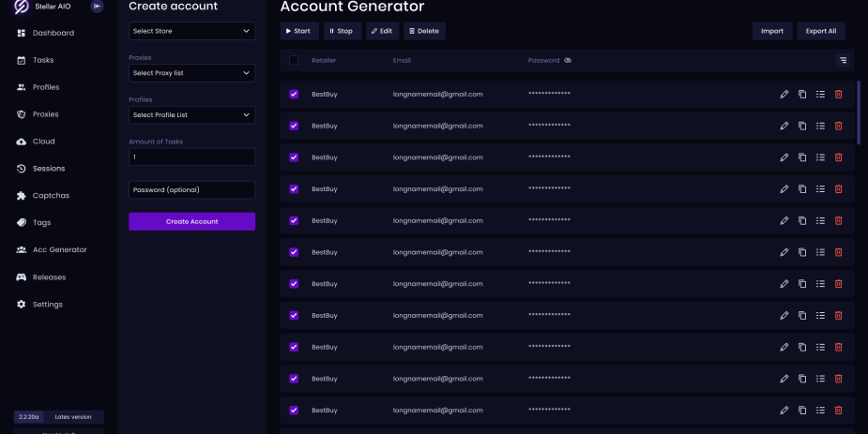Focus the Amount of Tasks field
This screenshot has height=434, width=868.
[192, 157]
